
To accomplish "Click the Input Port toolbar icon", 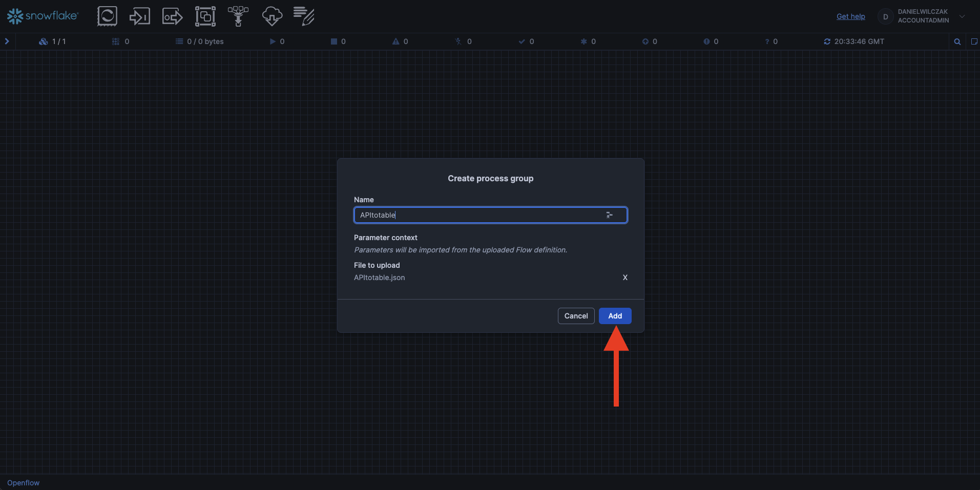I will [x=139, y=16].
